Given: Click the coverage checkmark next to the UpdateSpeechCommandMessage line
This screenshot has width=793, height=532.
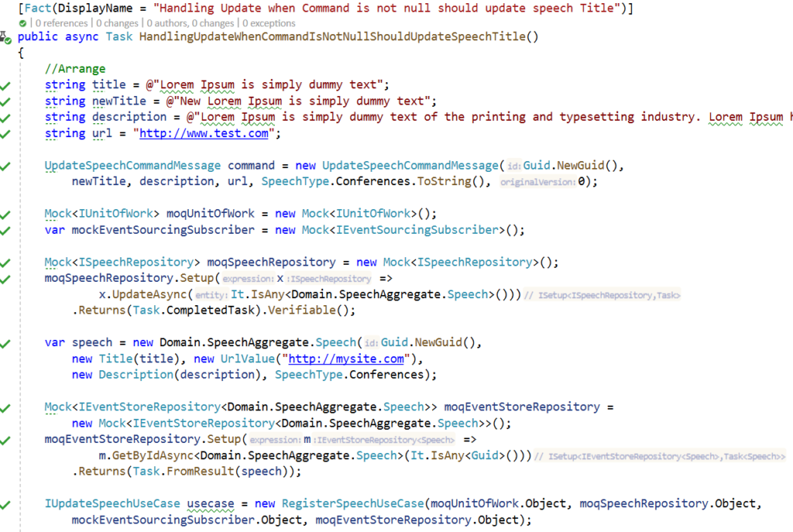Looking at the screenshot, I should pyautogui.click(x=6, y=165).
